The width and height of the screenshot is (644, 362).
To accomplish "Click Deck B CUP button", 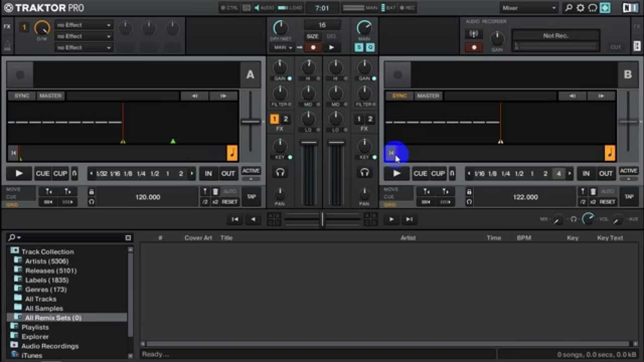I will (438, 173).
